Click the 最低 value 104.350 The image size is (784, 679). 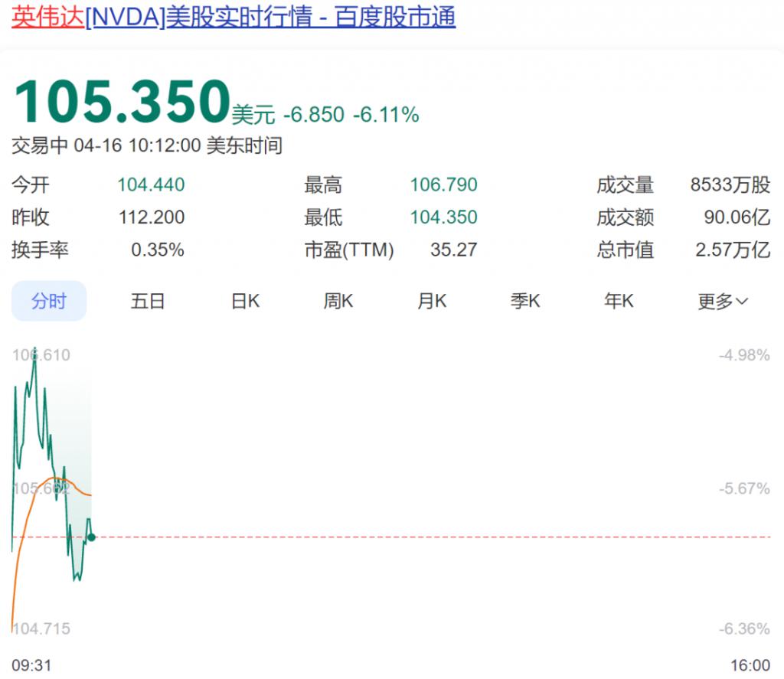pyautogui.click(x=443, y=217)
